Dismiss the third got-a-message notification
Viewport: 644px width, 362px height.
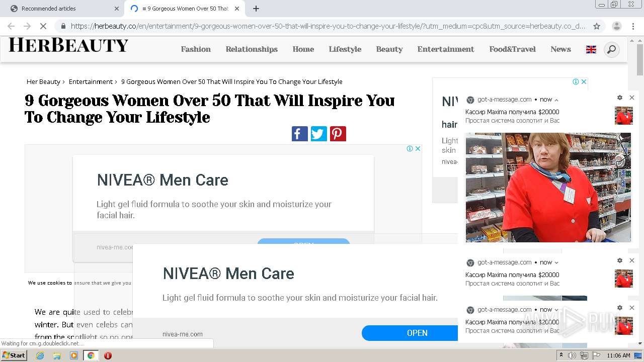click(632, 308)
